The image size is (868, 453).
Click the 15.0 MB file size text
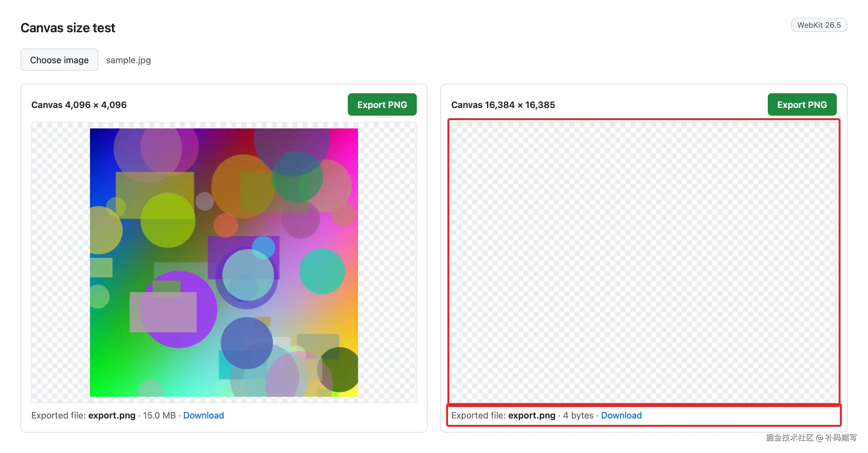point(159,415)
